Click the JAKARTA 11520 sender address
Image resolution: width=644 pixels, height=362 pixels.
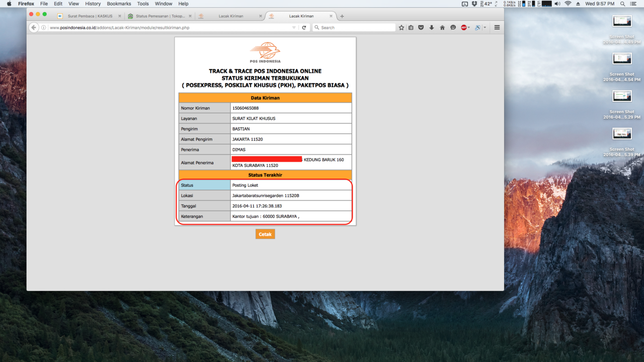coord(248,139)
